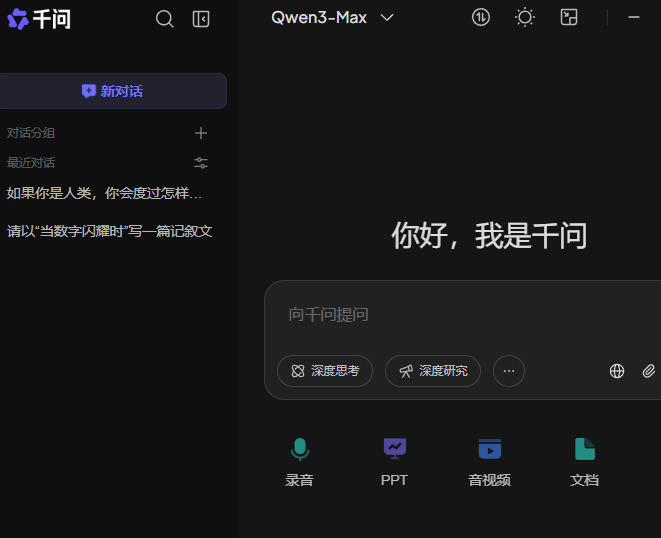Click the circular icon beside the theme toggle

pos(481,17)
